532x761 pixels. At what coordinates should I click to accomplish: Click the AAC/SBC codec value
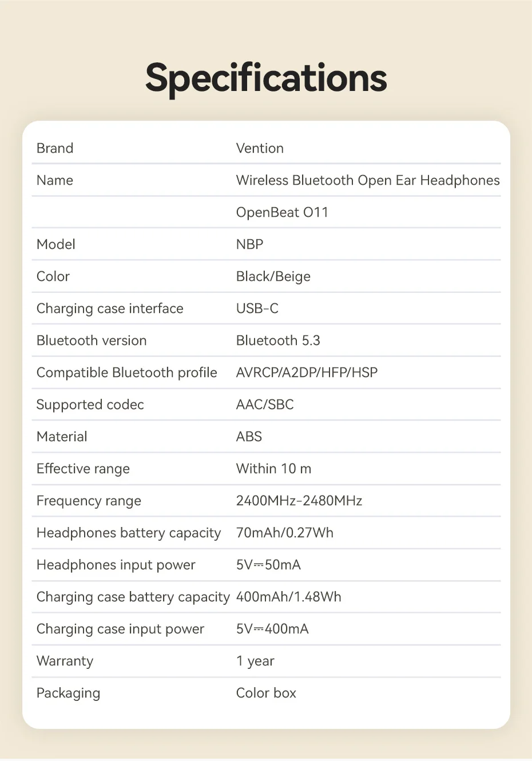264,405
